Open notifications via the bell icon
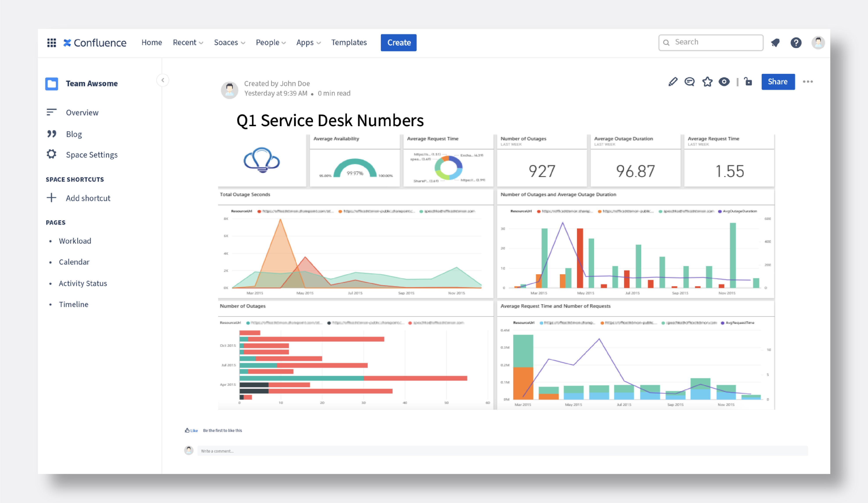This screenshot has width=868, height=503. pyautogui.click(x=775, y=42)
